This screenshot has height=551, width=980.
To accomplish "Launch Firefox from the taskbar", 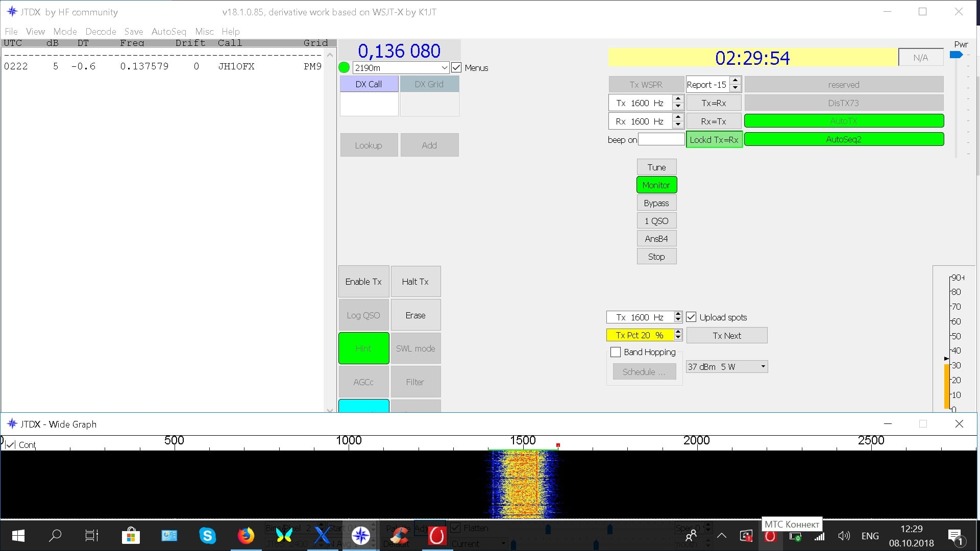I will pyautogui.click(x=246, y=536).
